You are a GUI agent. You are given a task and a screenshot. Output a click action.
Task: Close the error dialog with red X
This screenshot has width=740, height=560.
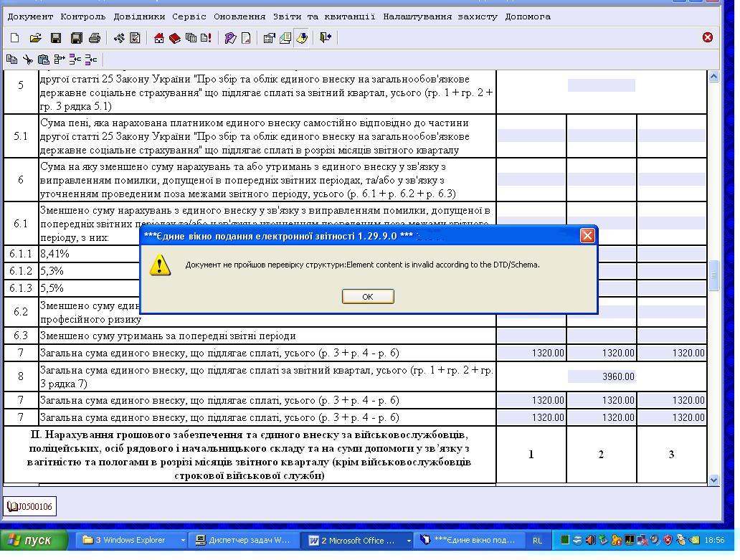tap(587, 235)
